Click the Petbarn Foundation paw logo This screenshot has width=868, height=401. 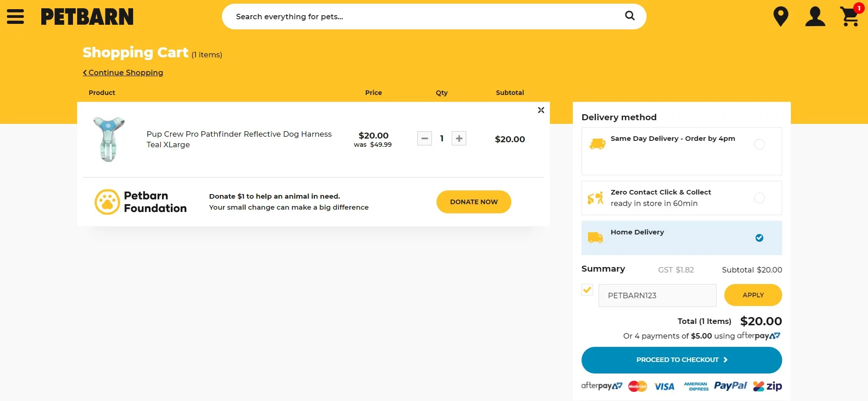pos(107,202)
